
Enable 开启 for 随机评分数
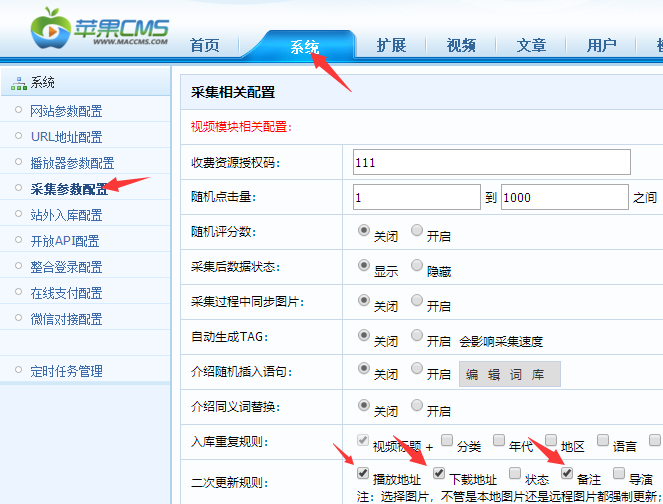[417, 230]
